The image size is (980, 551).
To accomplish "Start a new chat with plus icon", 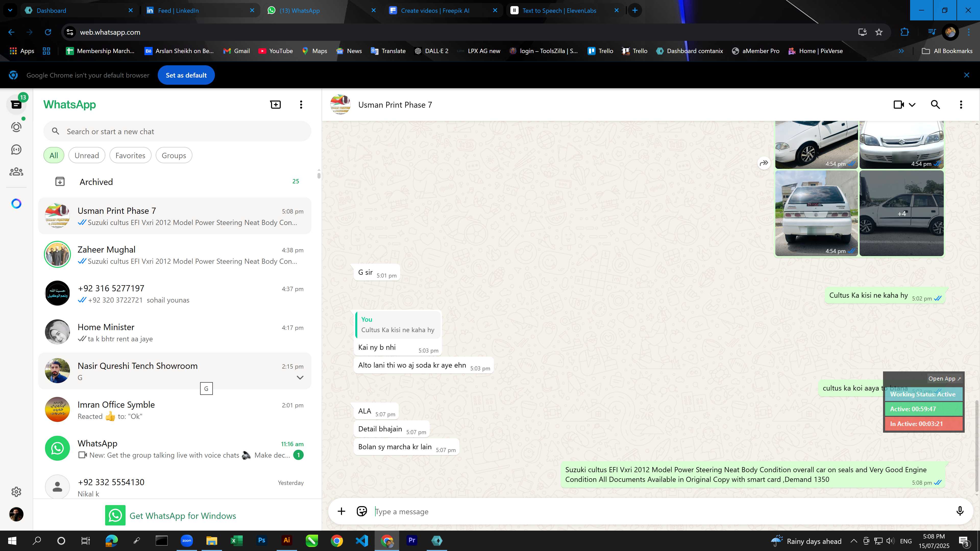I will (275, 105).
